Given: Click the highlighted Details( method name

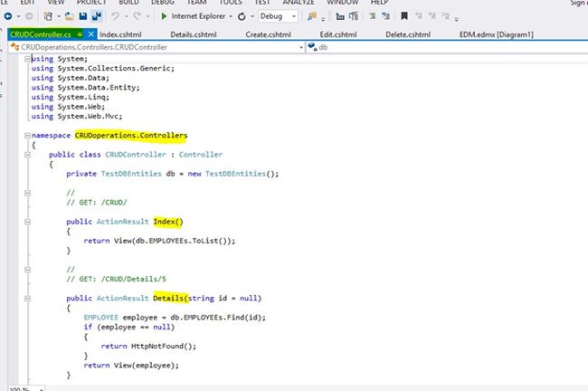Looking at the screenshot, I should [170, 299].
